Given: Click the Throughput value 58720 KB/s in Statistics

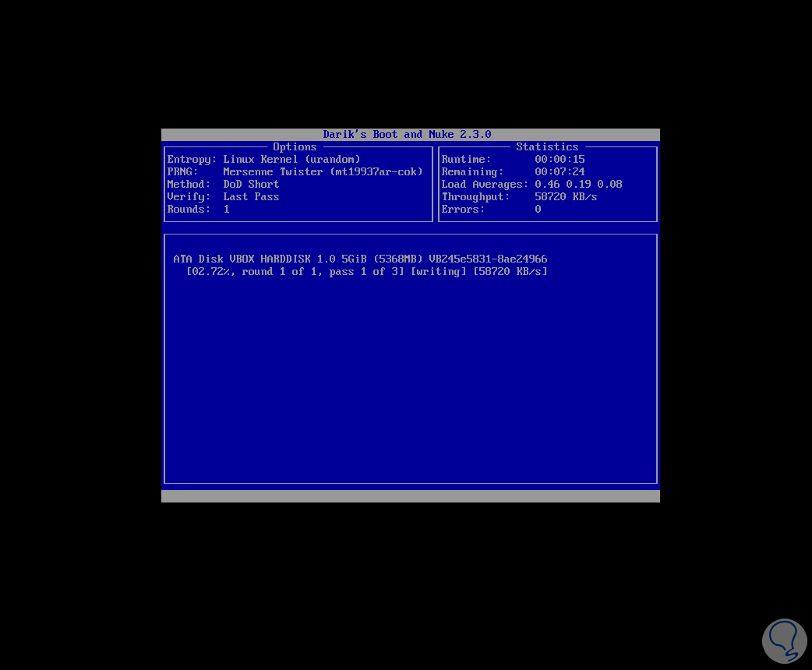Looking at the screenshot, I should point(566,197).
